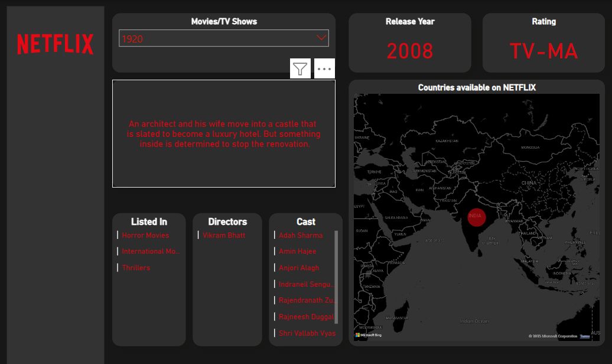Image resolution: width=612 pixels, height=364 pixels.
Task: Click the Release Year card title
Action: point(410,21)
